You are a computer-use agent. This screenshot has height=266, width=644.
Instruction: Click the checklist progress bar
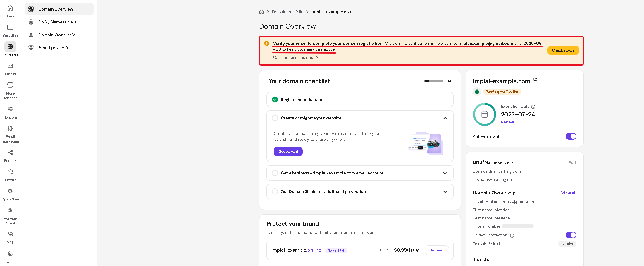click(x=434, y=81)
